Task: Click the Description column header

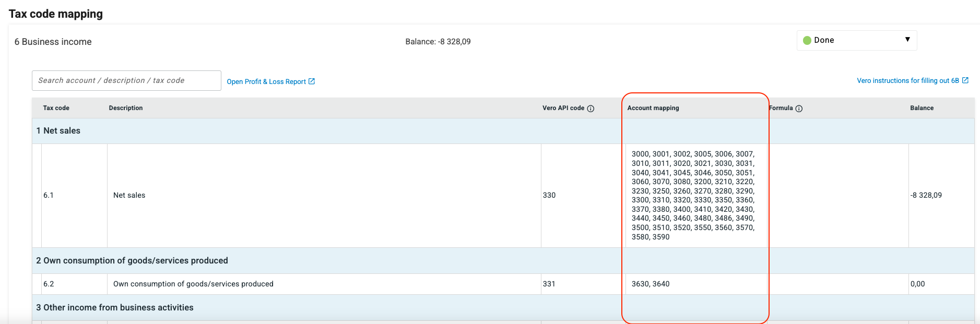Action: point(126,108)
